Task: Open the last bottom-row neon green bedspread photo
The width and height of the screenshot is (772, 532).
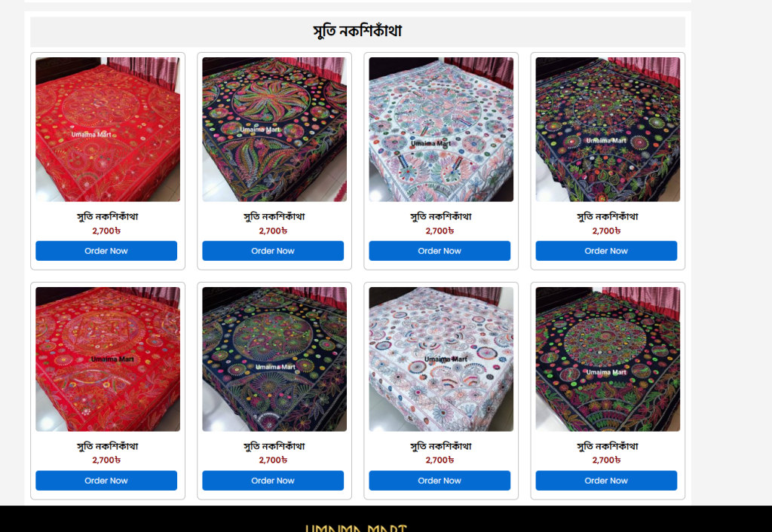Action: click(608, 359)
